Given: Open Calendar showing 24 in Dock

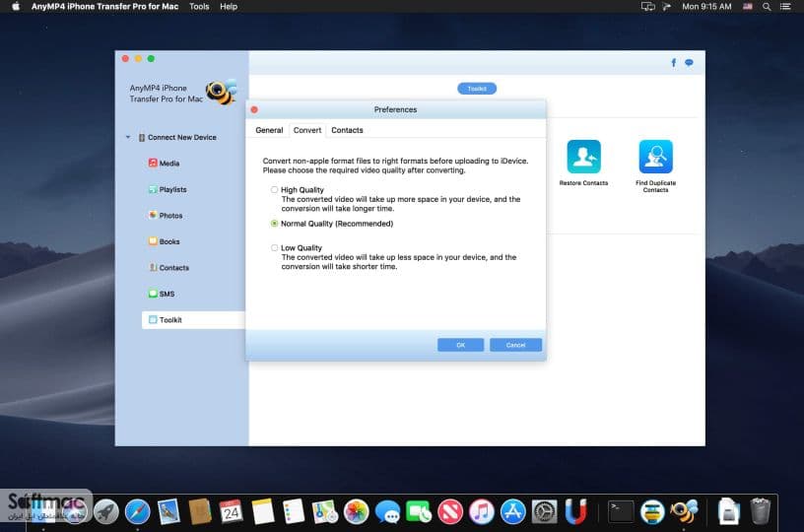Looking at the screenshot, I should [x=231, y=511].
